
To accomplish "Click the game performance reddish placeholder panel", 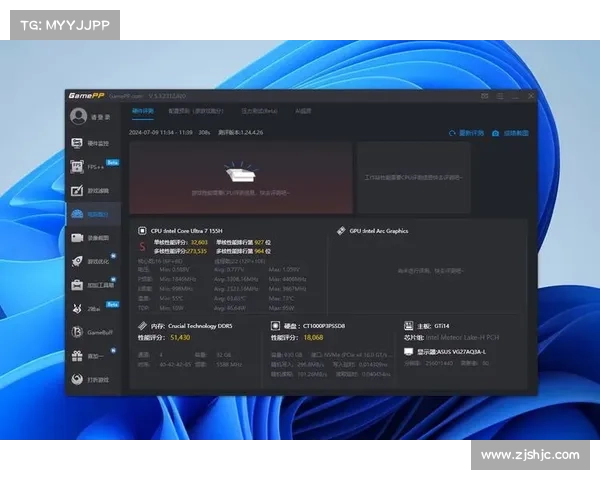I will tap(241, 178).
